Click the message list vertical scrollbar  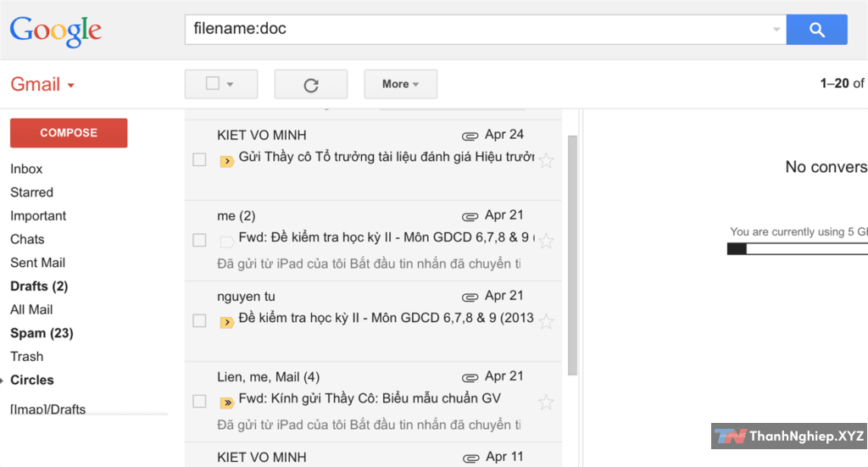[572, 256]
